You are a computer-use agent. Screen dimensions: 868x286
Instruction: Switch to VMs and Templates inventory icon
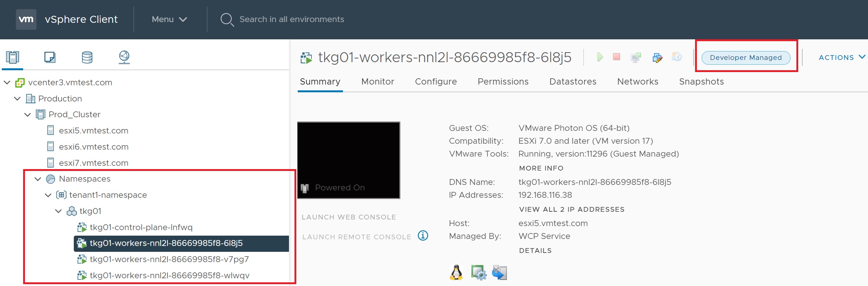coord(50,57)
